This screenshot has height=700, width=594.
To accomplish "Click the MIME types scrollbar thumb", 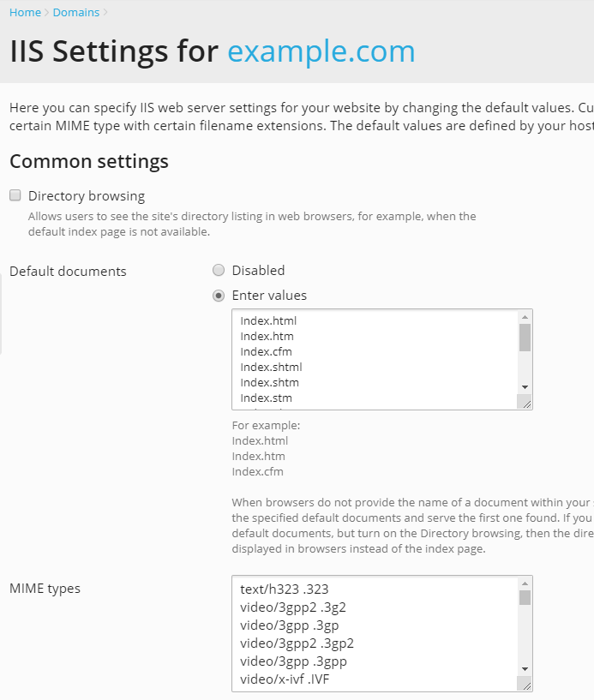I will click(525, 597).
